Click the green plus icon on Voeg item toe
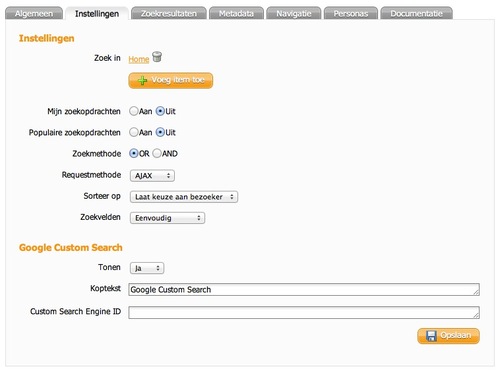Image resolution: width=500 pixels, height=375 pixels. coord(143,80)
